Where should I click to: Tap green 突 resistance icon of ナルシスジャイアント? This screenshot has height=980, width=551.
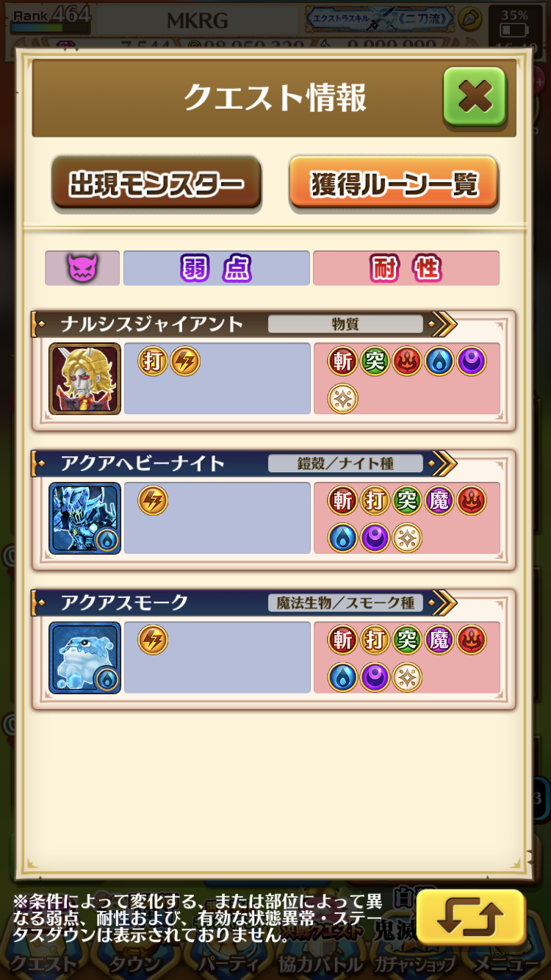pos(375,361)
